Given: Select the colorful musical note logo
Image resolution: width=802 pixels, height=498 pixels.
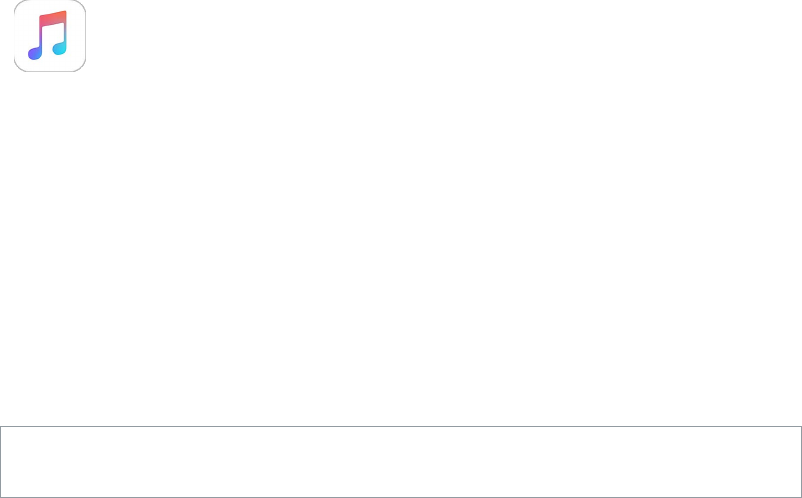Looking at the screenshot, I should tap(50, 36).
